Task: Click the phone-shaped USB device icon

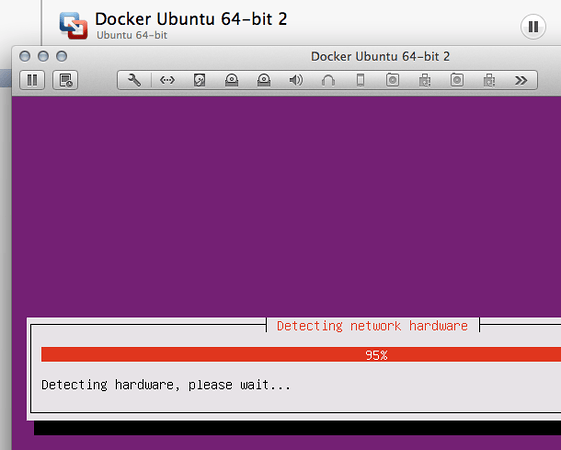Action: pos(361,80)
